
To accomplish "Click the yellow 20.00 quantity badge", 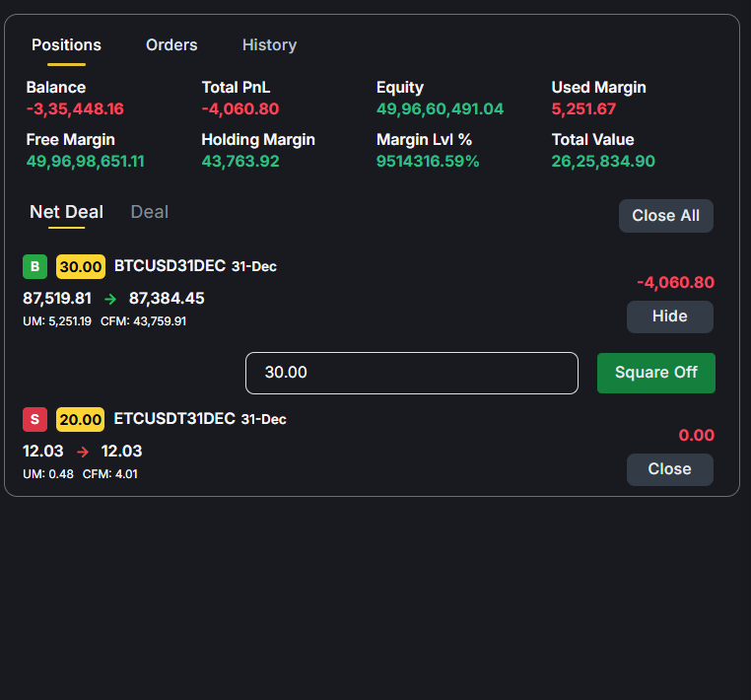I will (x=80, y=419).
